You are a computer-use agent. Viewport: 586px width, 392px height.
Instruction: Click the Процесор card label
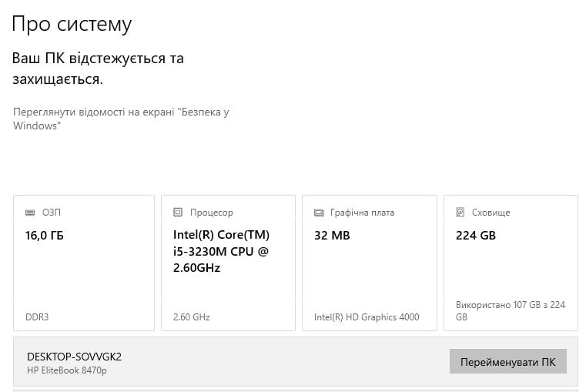coord(212,213)
